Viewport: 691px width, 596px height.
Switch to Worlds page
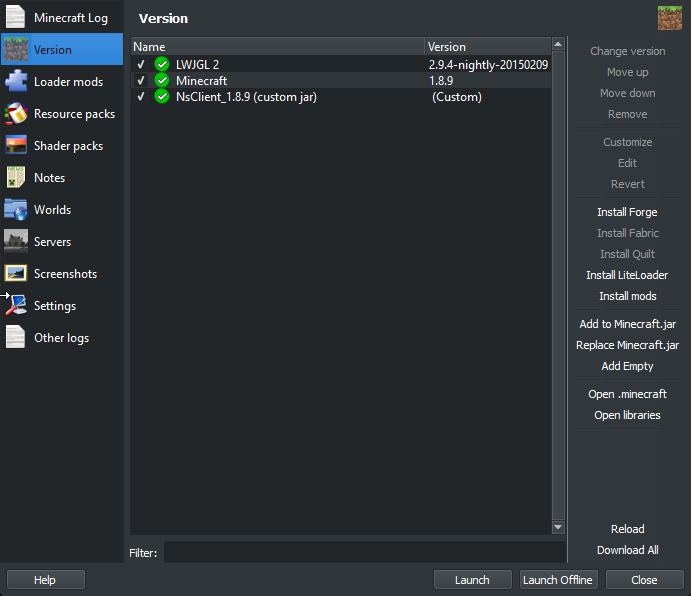click(x=62, y=209)
